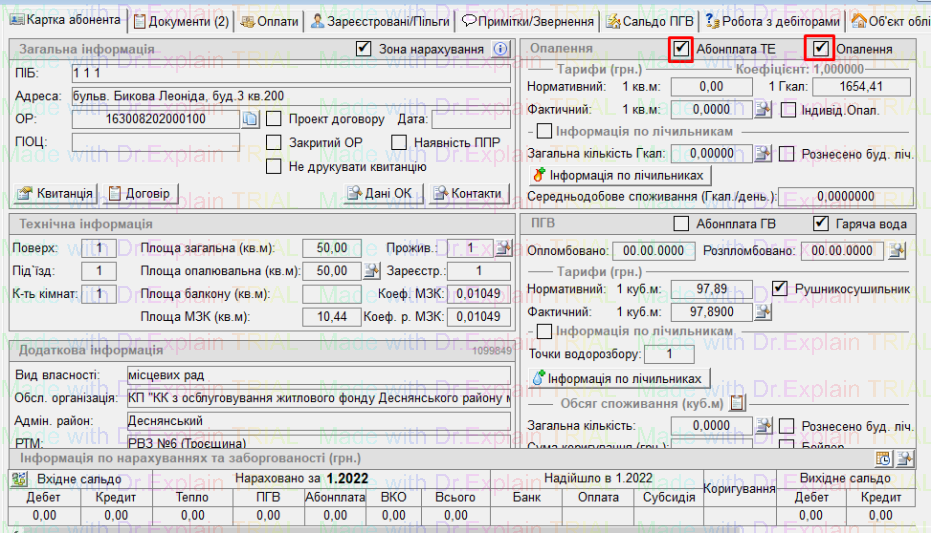Click edit icon beside heating Фактичний tariff
This screenshot has height=533, width=931.
click(x=763, y=110)
